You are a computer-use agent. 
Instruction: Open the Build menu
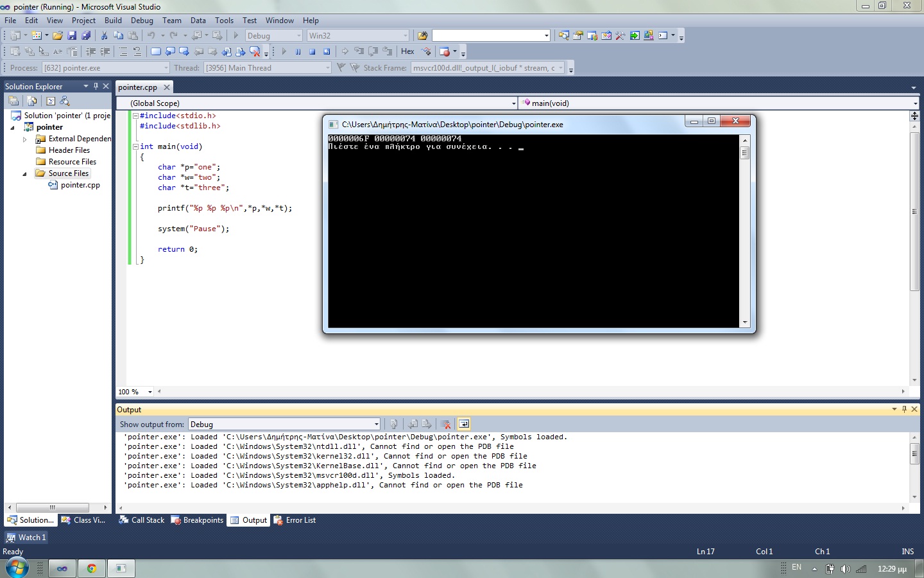[x=113, y=21]
